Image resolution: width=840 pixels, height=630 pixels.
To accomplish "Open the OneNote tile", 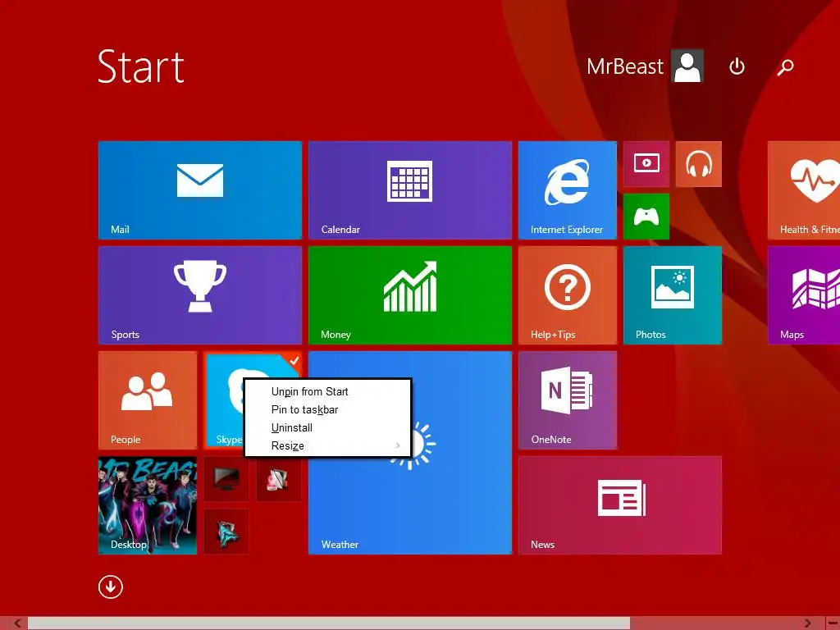I will pos(568,400).
